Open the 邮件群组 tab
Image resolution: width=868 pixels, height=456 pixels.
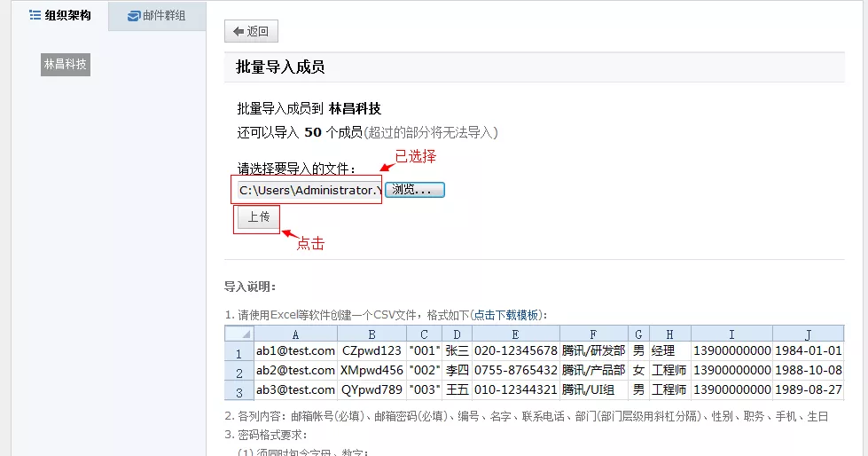tap(156, 16)
